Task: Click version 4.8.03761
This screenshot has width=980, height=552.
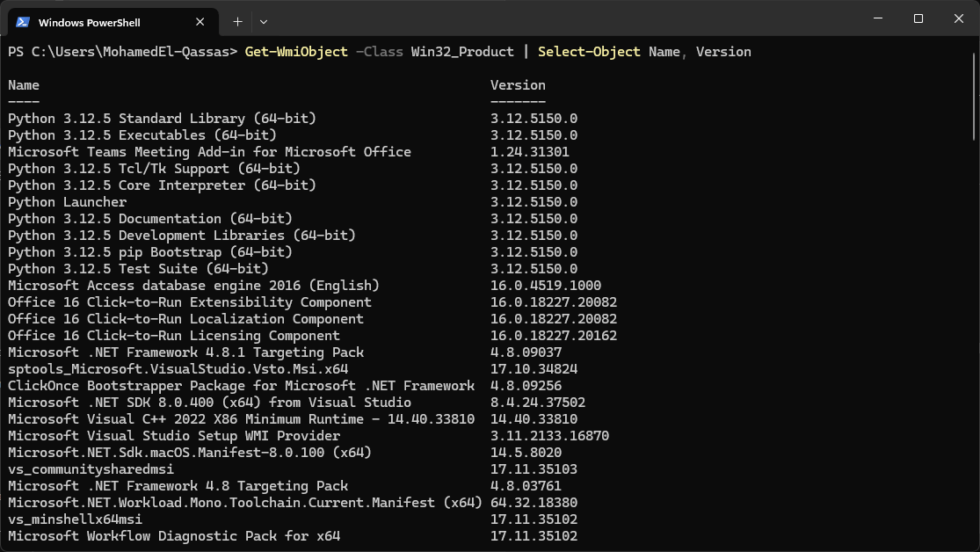Action: (x=526, y=486)
